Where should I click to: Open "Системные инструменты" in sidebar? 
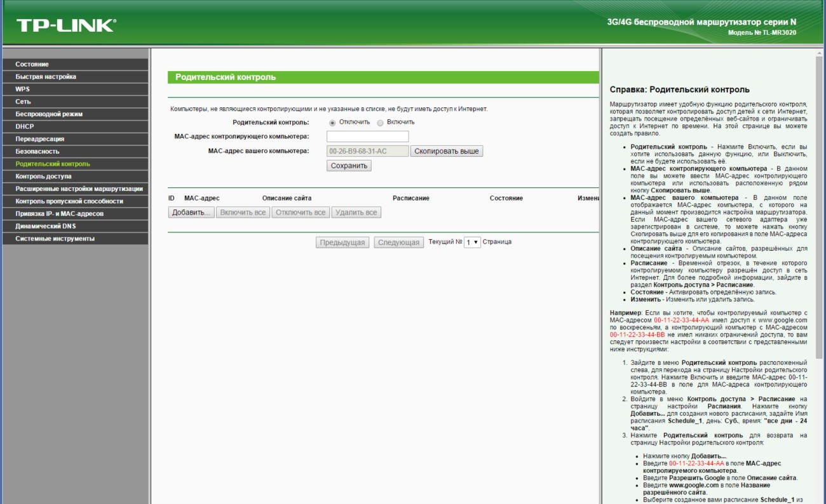(x=55, y=239)
